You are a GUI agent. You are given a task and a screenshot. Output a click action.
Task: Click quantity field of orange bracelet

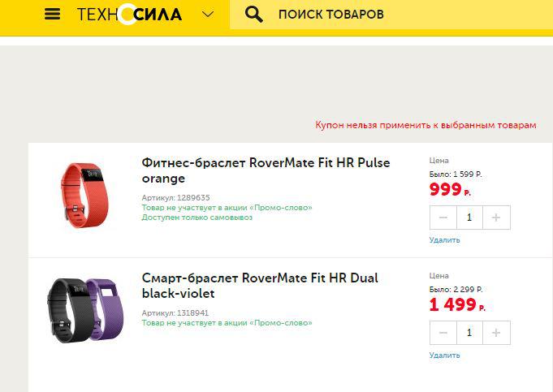coord(469,218)
